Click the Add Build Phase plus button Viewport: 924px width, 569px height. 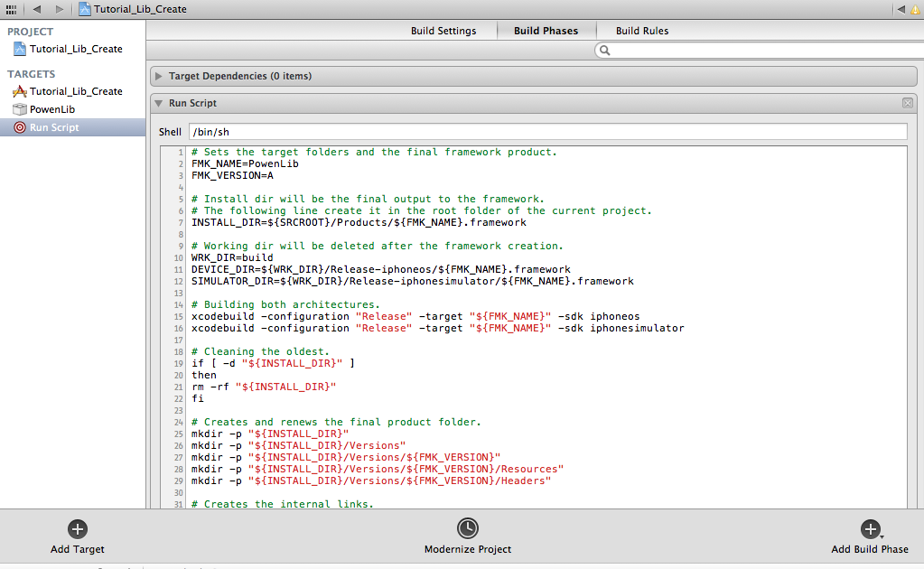871,529
